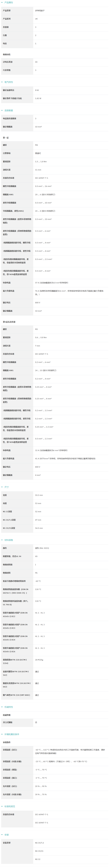
Task: Select the torque value 0.6 ... 0.8 Nm
Action: (x=41, y=337)
